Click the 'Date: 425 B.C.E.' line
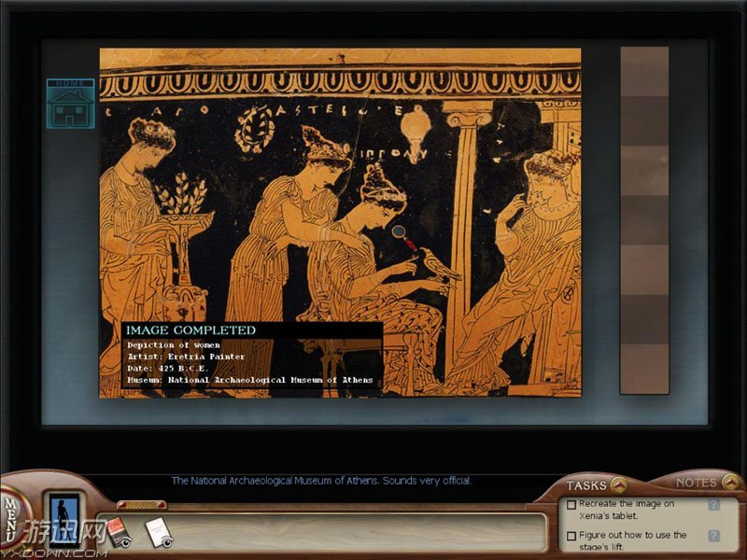Image resolution: width=747 pixels, height=560 pixels. (x=168, y=368)
